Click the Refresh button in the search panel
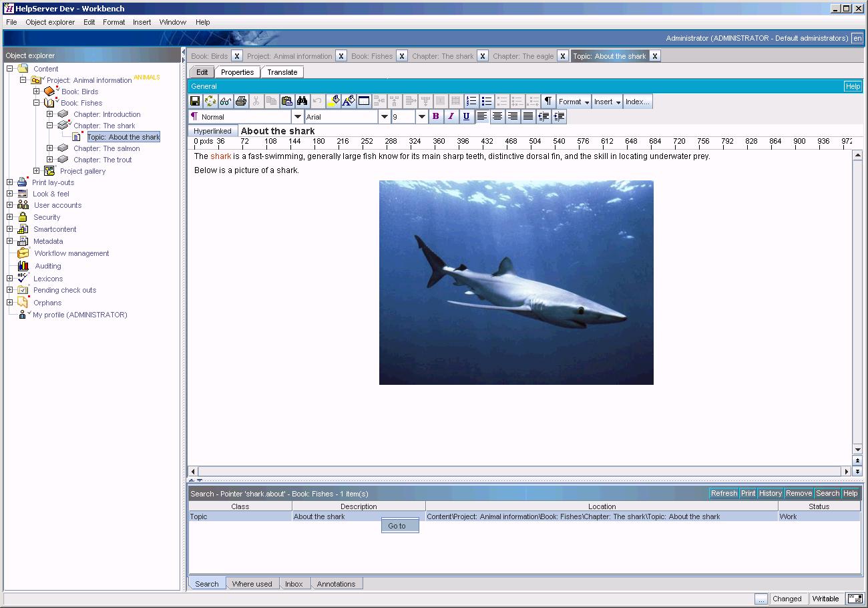Screen dimensions: 868x608 [x=724, y=494]
